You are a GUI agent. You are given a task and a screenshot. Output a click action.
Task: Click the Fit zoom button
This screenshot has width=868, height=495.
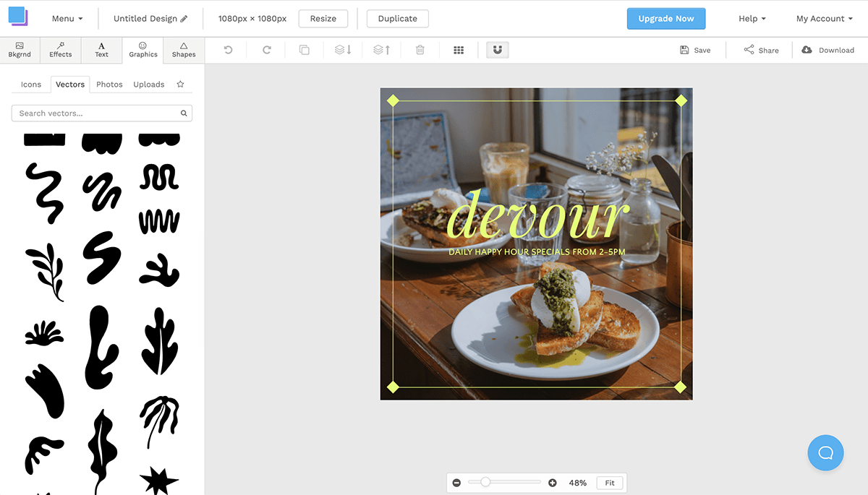[610, 483]
